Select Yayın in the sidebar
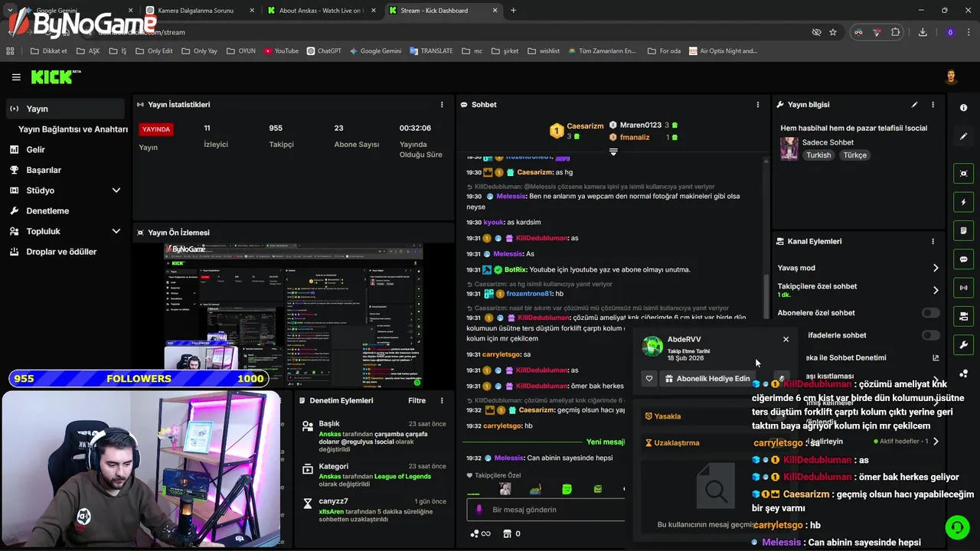Image resolution: width=980 pixels, height=551 pixels. (65, 109)
